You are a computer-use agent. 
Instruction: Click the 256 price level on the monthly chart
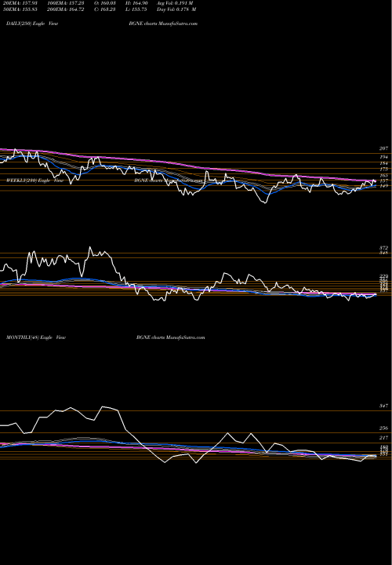[x=383, y=428]
